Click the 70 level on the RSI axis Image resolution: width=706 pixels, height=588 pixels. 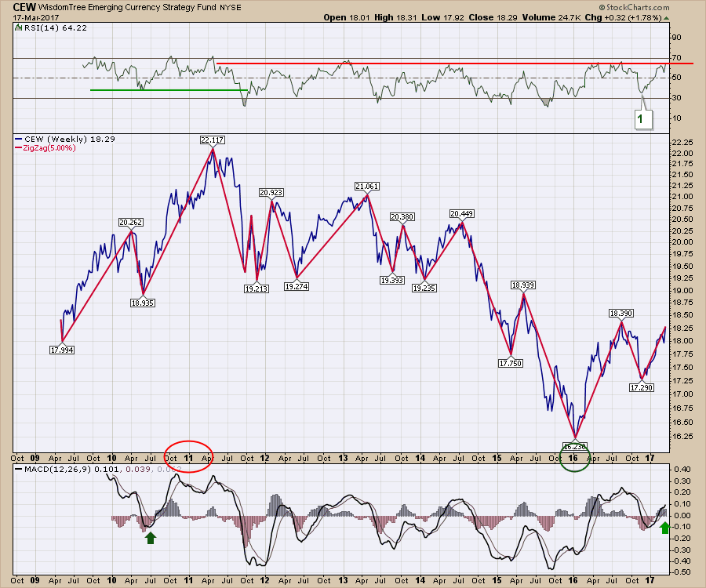[677, 57]
